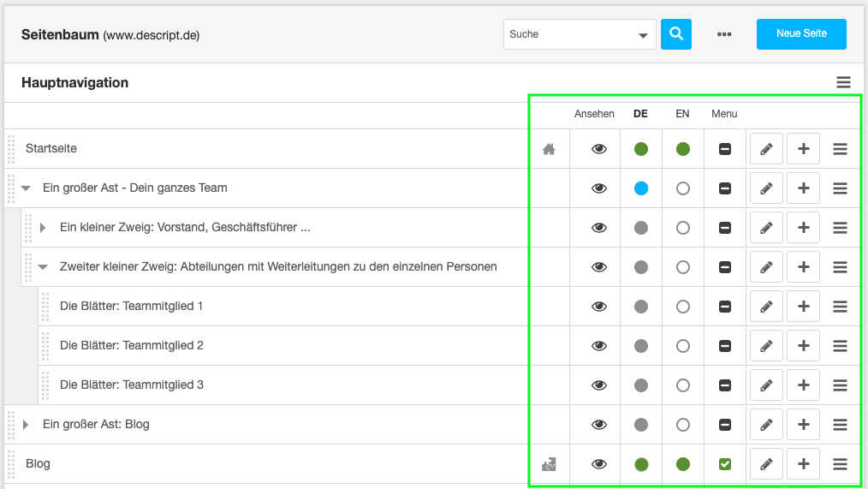
Task: Click the Menu column header
Action: [x=724, y=114]
